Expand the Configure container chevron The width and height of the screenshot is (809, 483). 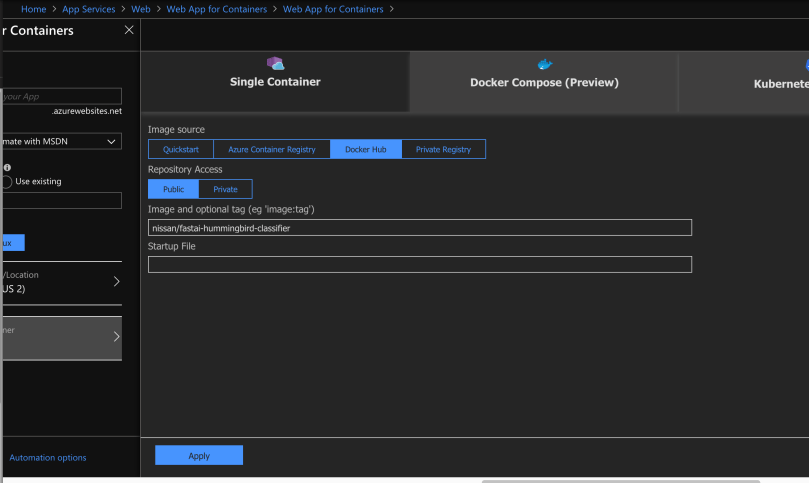(x=116, y=337)
